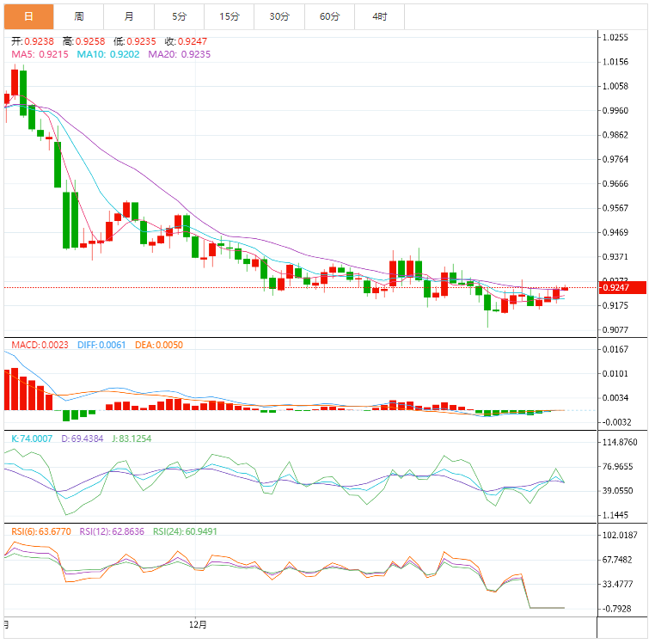The image size is (655, 644).
Task: Switch to the 周 weekly tab
Action: [79, 16]
